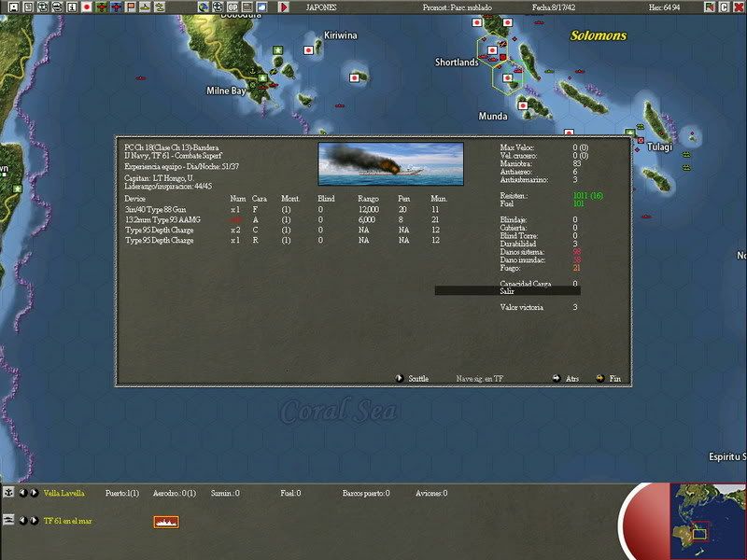Click the orange flag toolbar icon
This screenshot has width=747, height=560.
tap(131, 7)
